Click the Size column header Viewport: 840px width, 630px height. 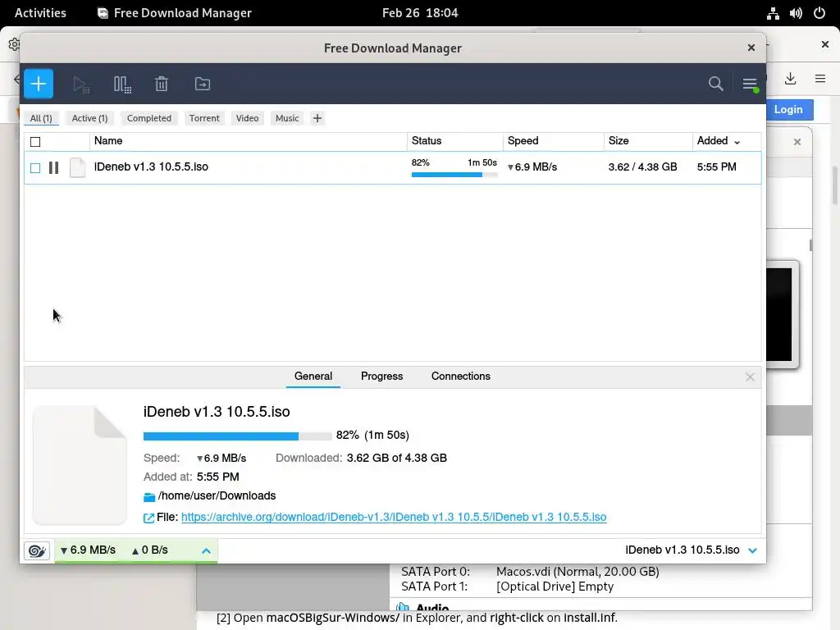click(x=648, y=141)
